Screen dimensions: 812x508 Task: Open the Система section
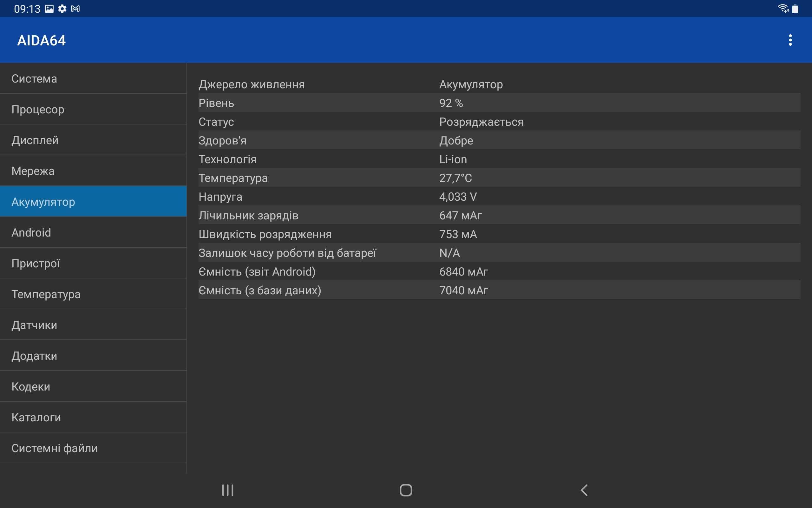click(x=93, y=78)
